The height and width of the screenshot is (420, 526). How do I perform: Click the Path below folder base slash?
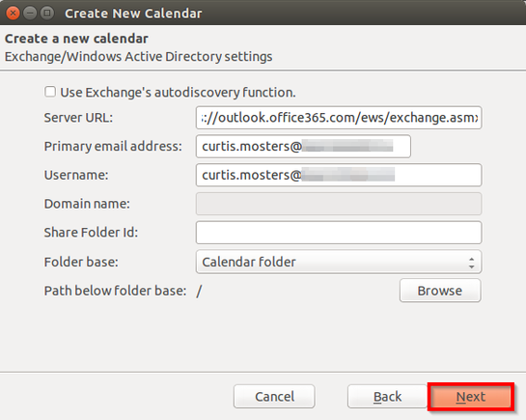tap(199, 291)
